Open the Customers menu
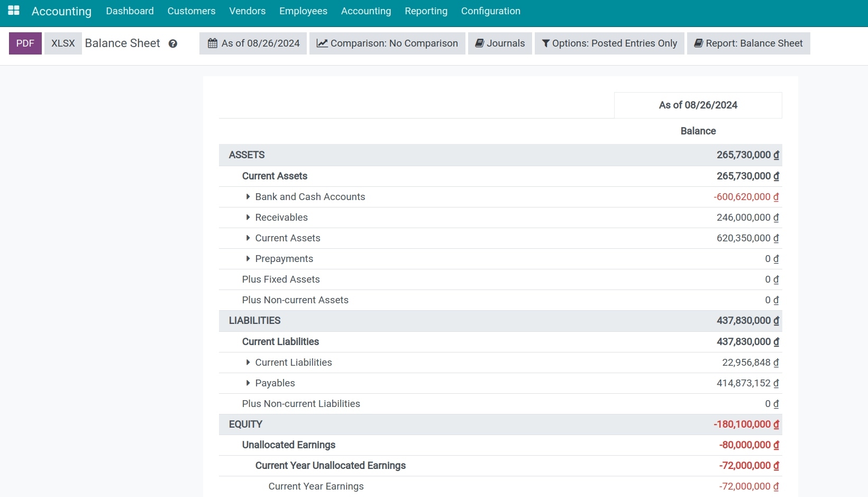Screen dimensions: 868x497 [191, 11]
